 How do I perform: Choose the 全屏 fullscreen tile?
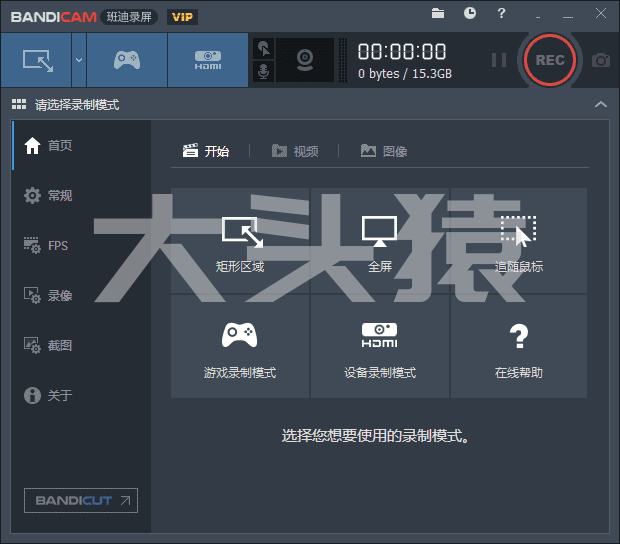coord(380,241)
